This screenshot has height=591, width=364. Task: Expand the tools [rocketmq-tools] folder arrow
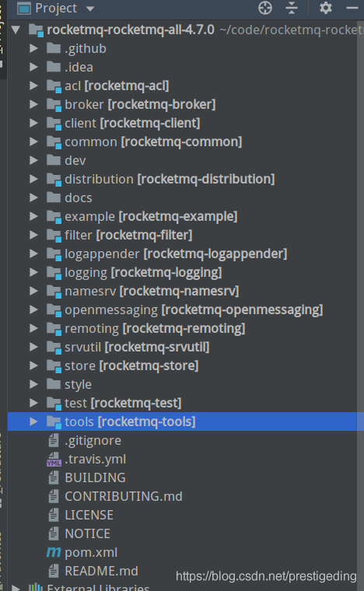pyautogui.click(x=34, y=421)
